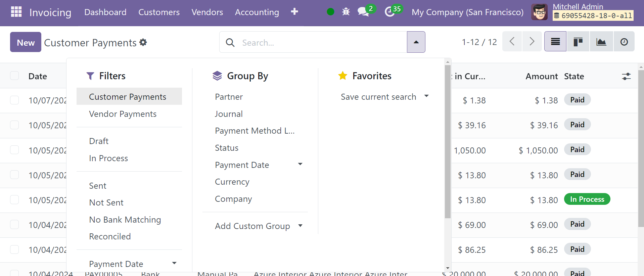Select the Vendor Payments filter
This screenshot has width=644, height=276.
point(123,114)
